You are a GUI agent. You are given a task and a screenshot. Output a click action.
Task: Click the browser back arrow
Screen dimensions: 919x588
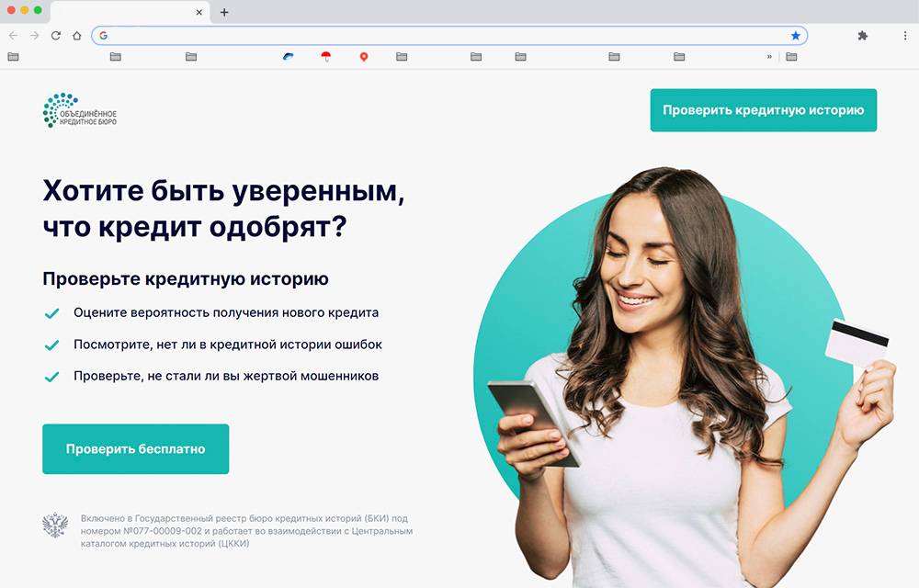[13, 36]
